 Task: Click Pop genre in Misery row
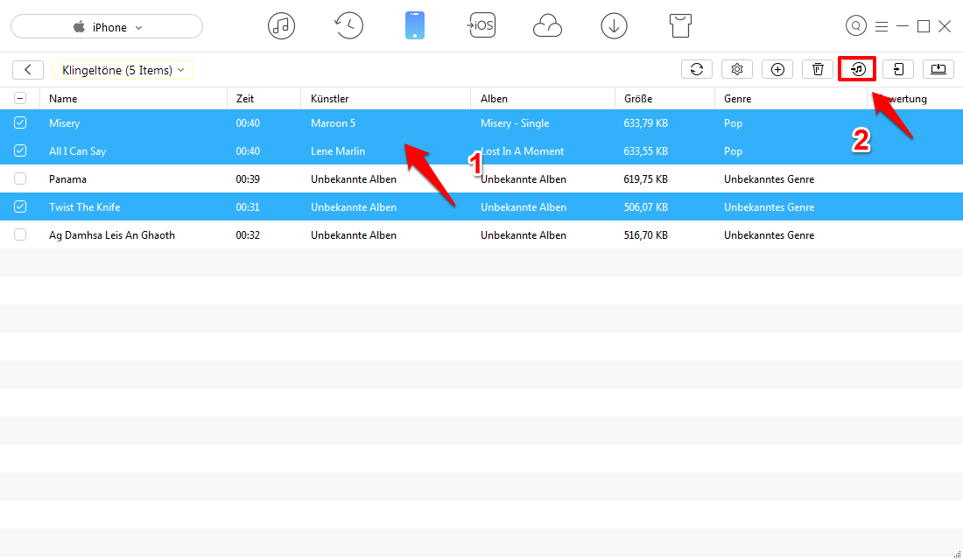pyautogui.click(x=733, y=122)
